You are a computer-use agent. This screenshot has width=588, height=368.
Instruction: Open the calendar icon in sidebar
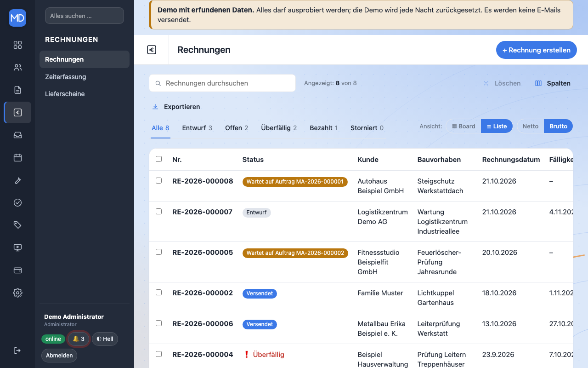17,157
